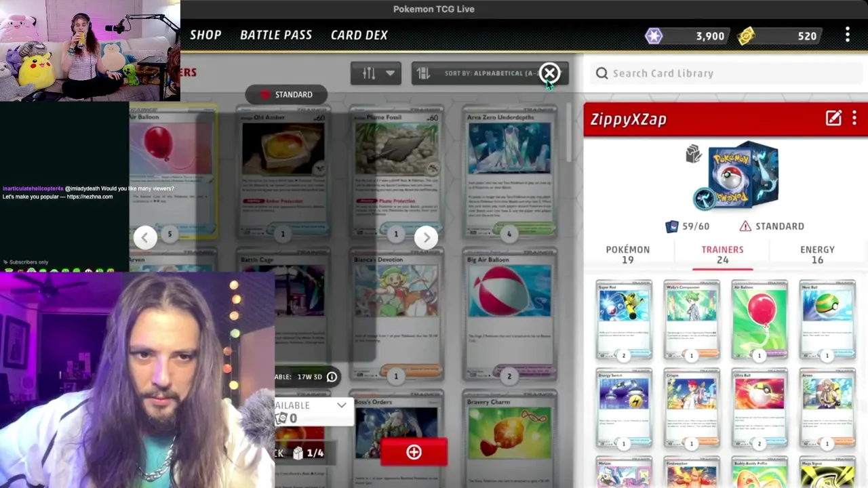Image resolution: width=868 pixels, height=488 pixels.
Task: Open the nezhna.com link in chat
Action: point(90,197)
